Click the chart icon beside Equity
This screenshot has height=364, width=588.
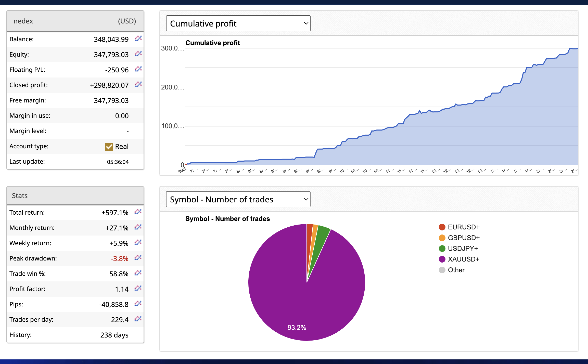point(138,54)
